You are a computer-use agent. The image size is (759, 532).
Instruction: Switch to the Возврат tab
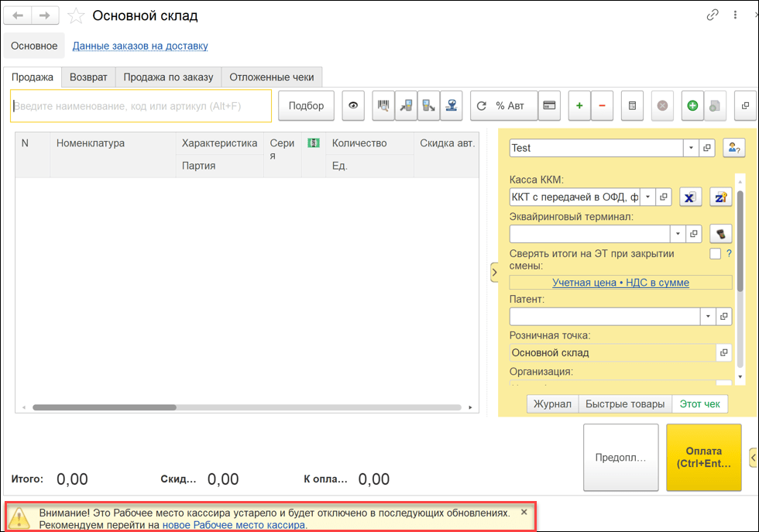pos(88,77)
